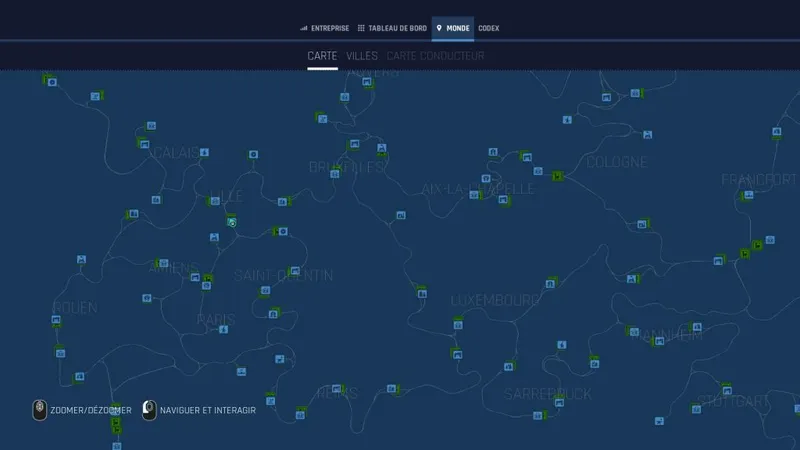Image resolution: width=800 pixels, height=450 pixels.
Task: Open the Entreprise tab
Action: [x=329, y=28]
